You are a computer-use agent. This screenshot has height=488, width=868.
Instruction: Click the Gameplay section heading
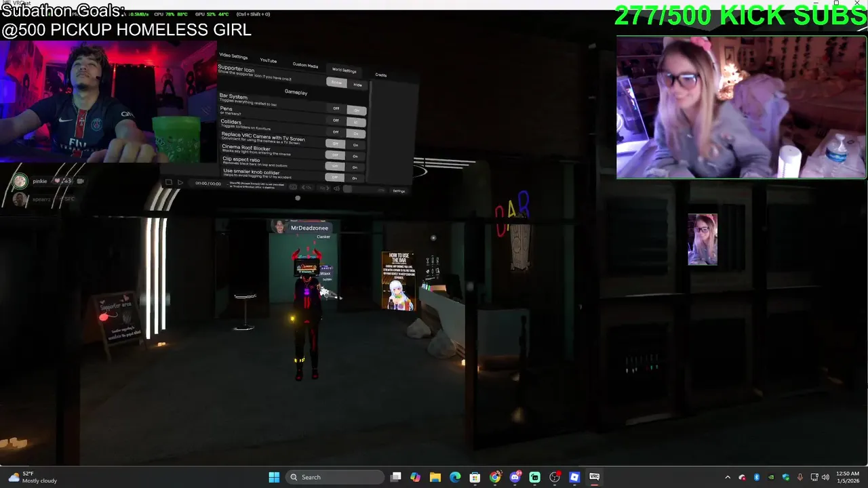(296, 92)
